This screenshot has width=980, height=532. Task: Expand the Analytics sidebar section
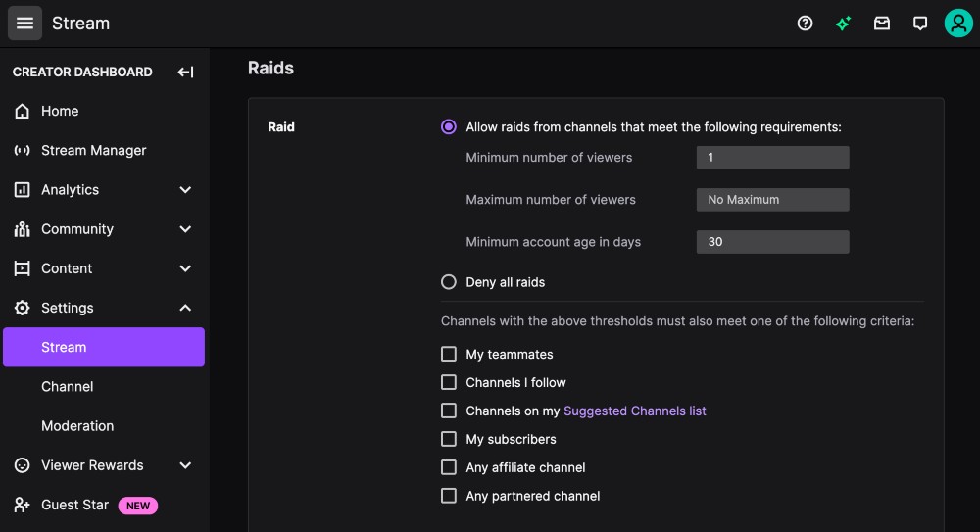(185, 189)
